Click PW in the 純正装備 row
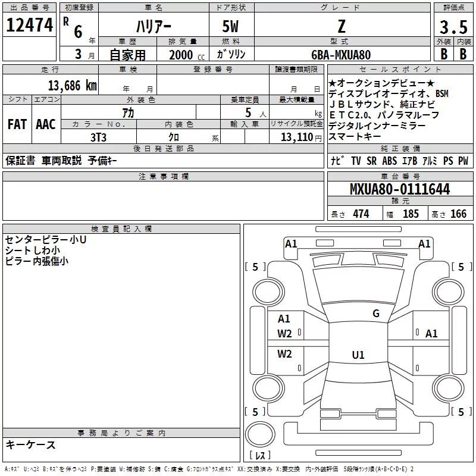476x476 pixels. point(464,161)
